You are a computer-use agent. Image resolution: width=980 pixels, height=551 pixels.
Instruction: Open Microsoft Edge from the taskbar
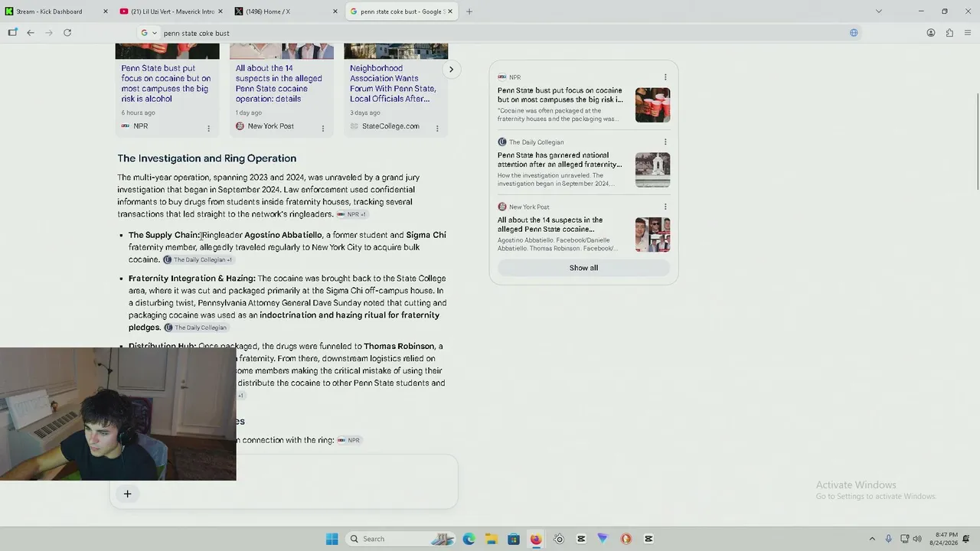coord(469,539)
